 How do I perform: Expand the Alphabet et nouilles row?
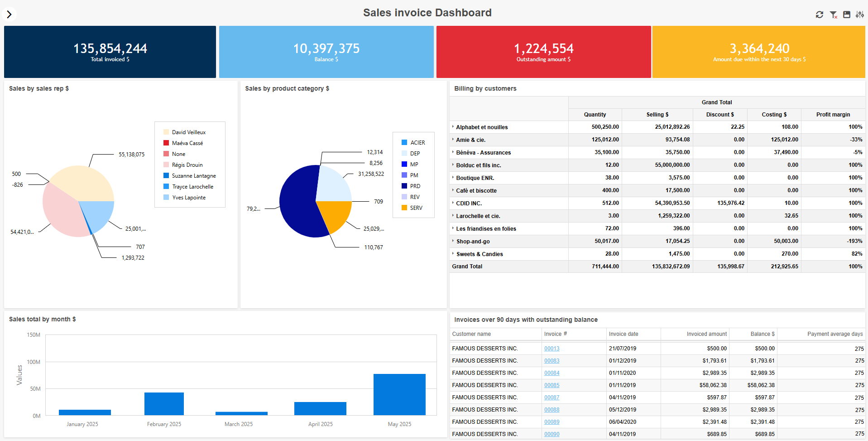453,127
